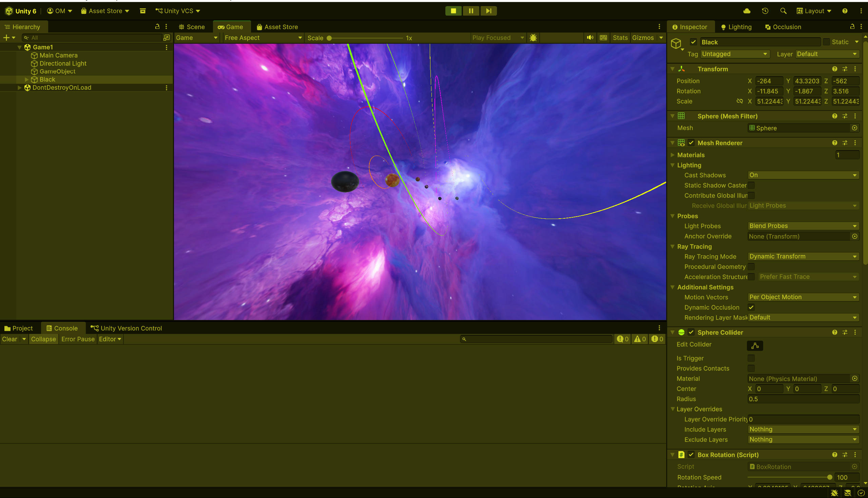Open the Unity Cloud icon
Image resolution: width=868 pixels, height=498 pixels.
pos(747,11)
